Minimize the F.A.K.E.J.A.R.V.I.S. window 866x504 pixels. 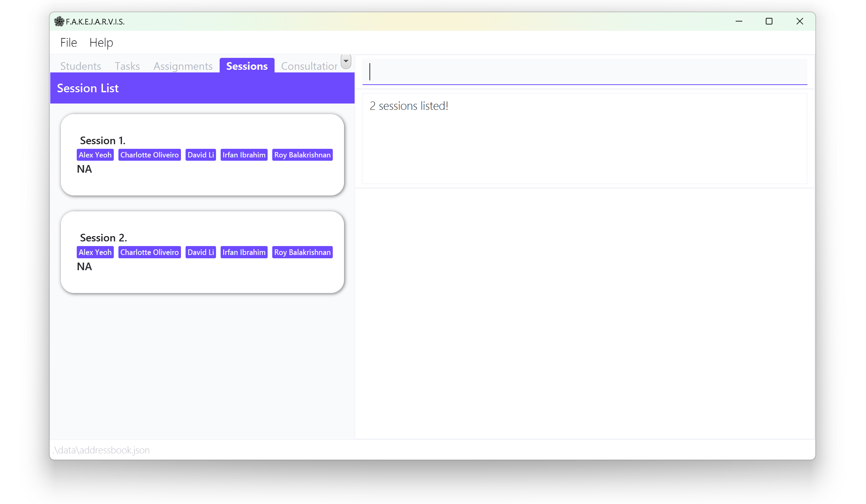[x=739, y=21]
